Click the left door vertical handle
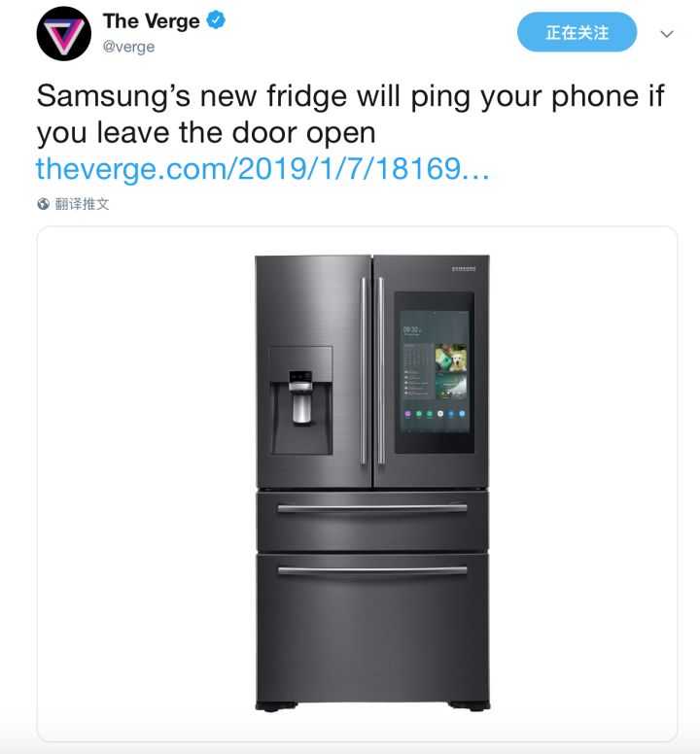Image resolution: width=700 pixels, height=754 pixels. (x=365, y=371)
